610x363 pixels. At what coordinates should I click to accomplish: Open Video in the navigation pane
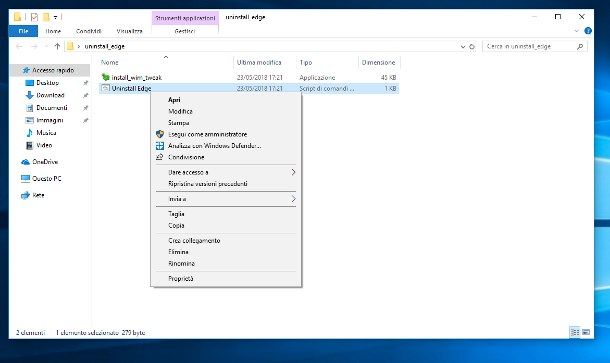coord(44,145)
